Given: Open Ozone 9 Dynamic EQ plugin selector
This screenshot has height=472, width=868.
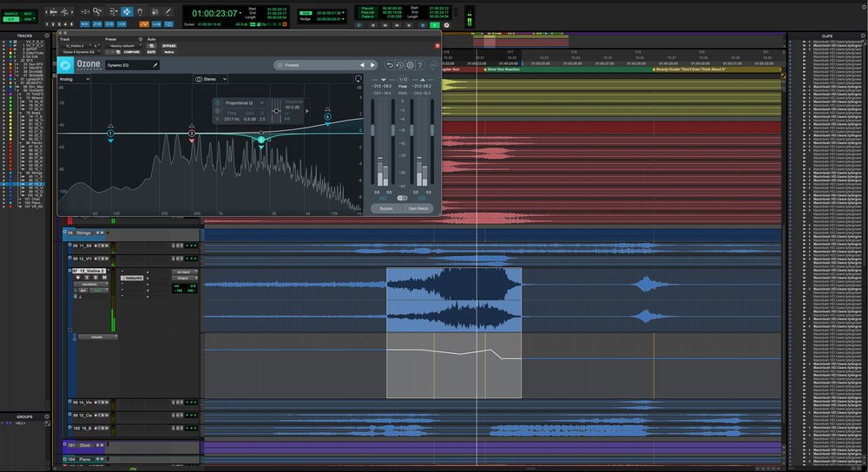Looking at the screenshot, I should click(81, 52).
